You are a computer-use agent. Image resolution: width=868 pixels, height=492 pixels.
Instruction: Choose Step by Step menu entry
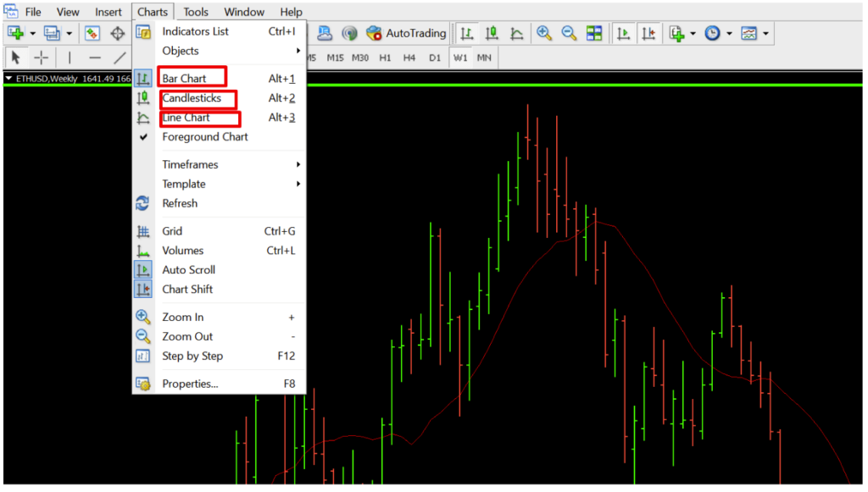coord(220,356)
